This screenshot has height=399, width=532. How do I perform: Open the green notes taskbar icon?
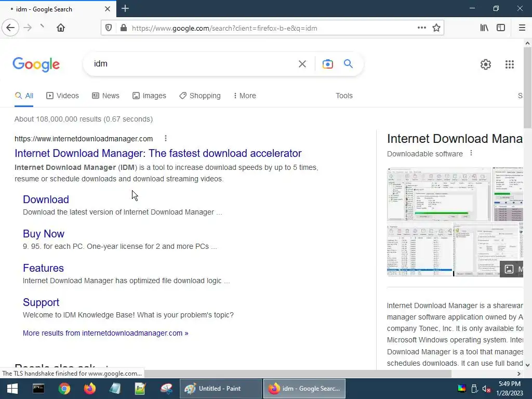(140, 389)
